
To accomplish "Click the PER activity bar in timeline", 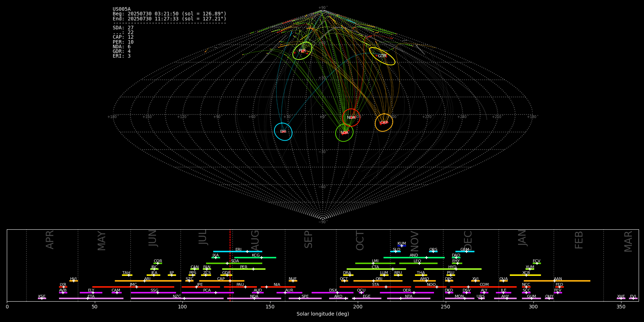I will pyautogui.click(x=244, y=269).
